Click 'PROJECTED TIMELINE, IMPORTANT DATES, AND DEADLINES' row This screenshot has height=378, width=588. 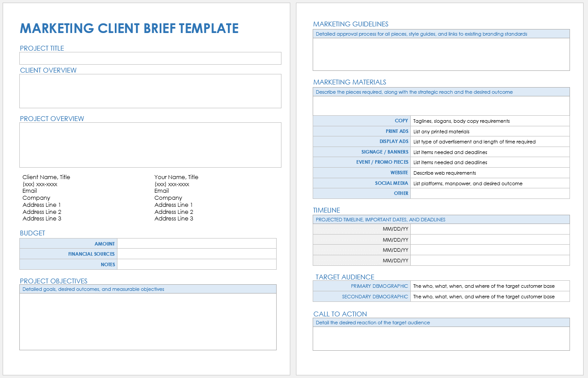click(x=441, y=220)
